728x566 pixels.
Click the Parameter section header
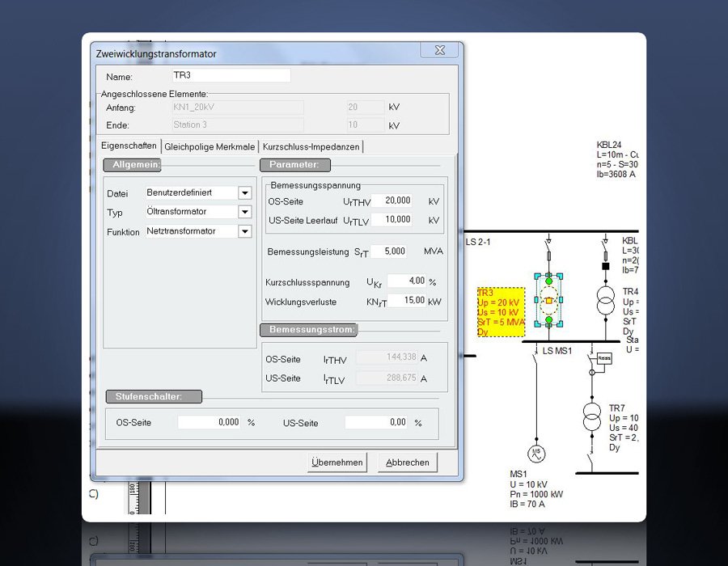click(x=294, y=165)
